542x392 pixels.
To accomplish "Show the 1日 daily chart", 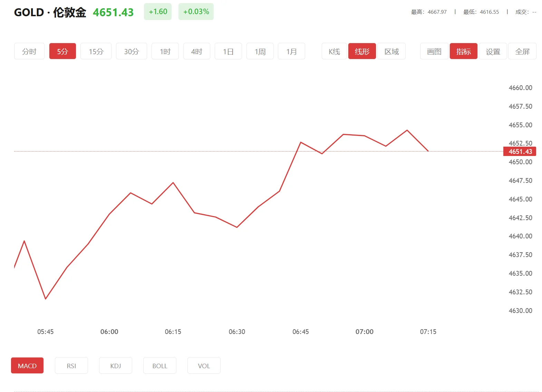I will tap(228, 51).
